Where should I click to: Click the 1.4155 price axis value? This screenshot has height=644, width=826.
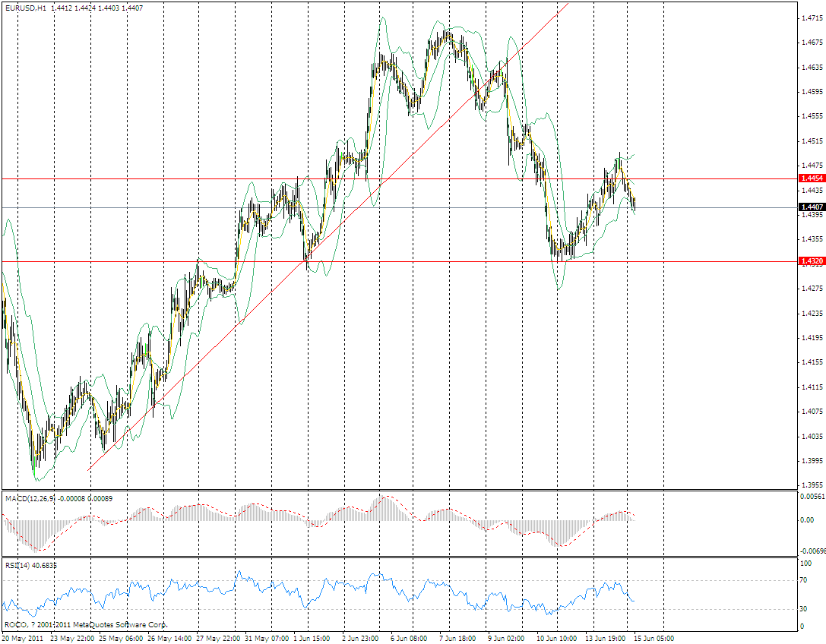(x=812, y=362)
